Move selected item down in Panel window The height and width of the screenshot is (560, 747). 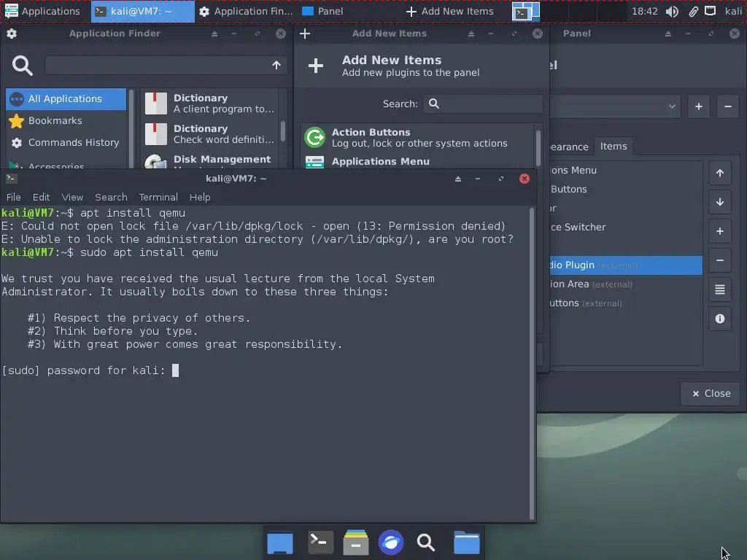720,202
